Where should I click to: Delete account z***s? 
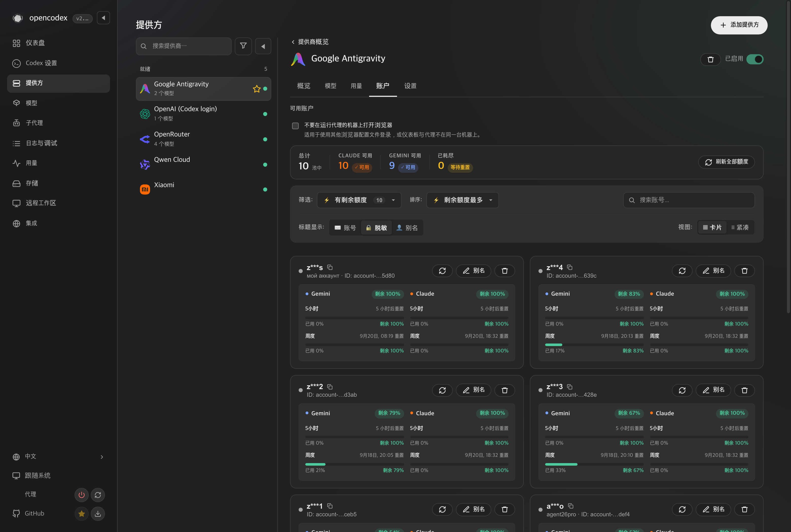click(x=505, y=271)
